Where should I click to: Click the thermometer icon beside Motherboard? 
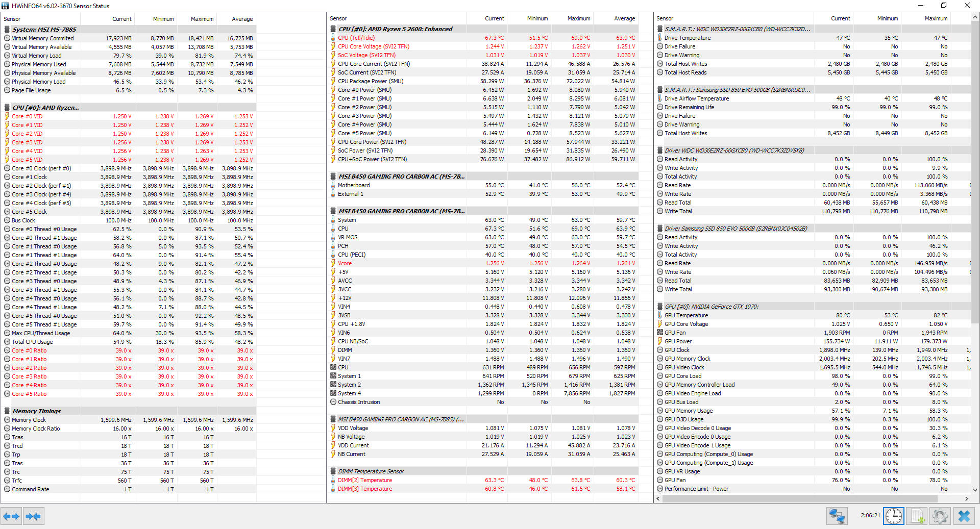(x=333, y=185)
